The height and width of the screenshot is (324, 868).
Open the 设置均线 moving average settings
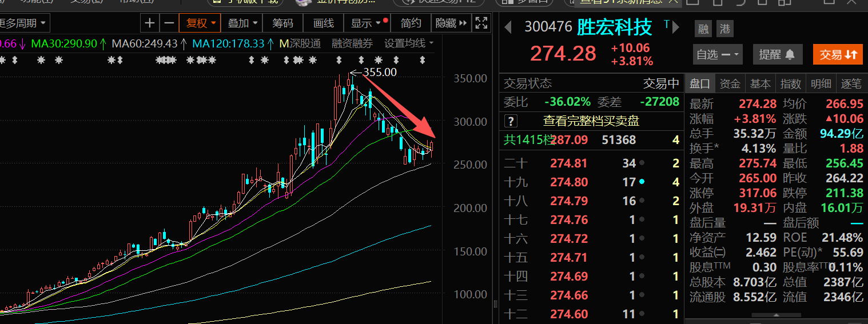click(409, 43)
